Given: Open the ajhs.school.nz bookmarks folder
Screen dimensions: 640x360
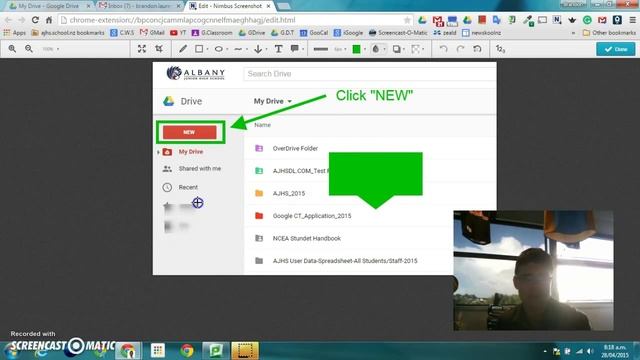Looking at the screenshot, I should pos(68,33).
